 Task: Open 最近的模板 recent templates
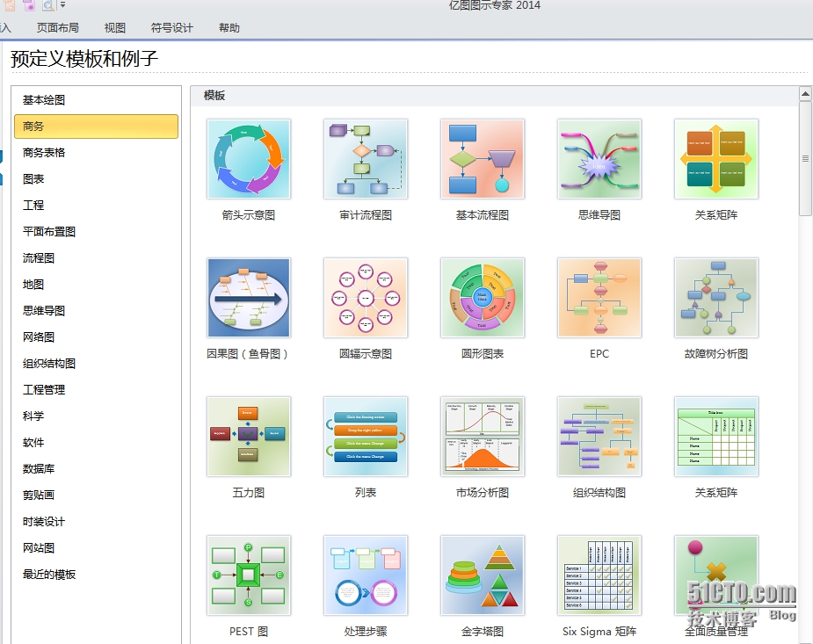[97, 575]
